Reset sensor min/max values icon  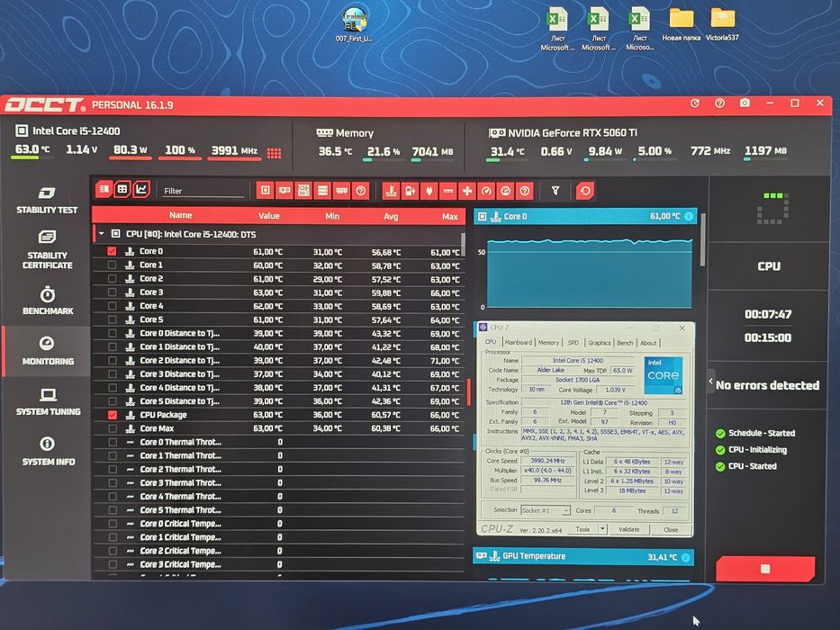(585, 191)
